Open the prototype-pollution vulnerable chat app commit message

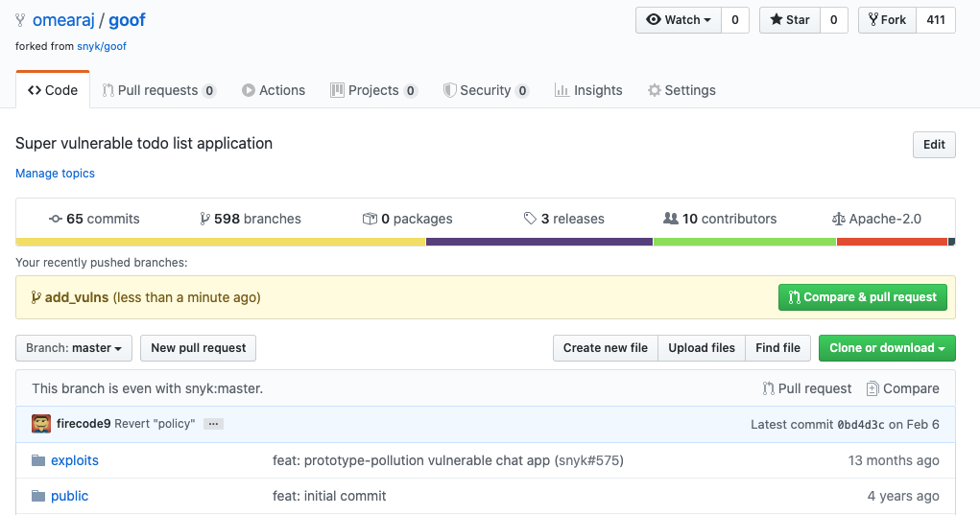point(411,460)
